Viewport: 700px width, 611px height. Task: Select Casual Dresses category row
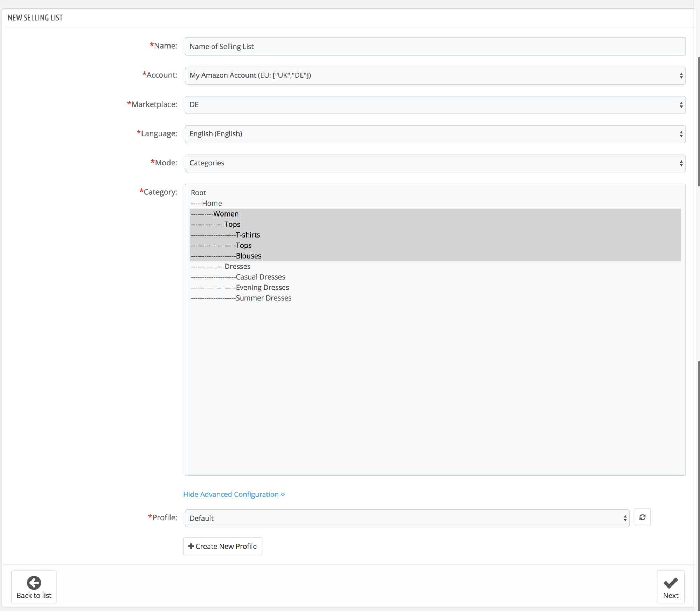435,277
